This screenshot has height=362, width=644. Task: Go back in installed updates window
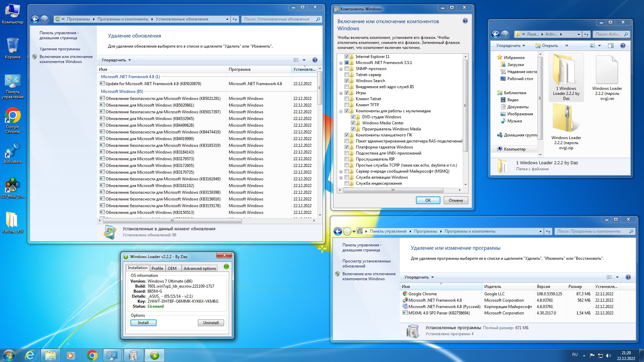[x=35, y=19]
